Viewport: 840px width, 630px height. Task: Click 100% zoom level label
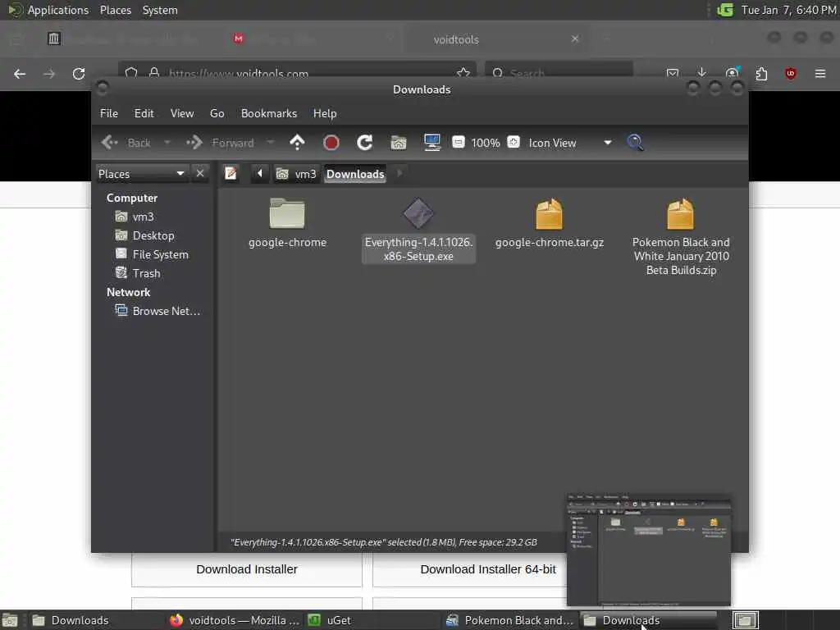point(486,143)
